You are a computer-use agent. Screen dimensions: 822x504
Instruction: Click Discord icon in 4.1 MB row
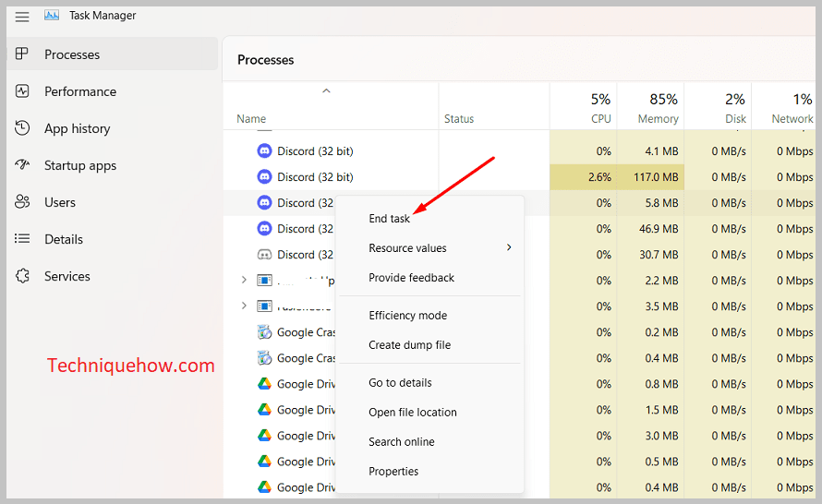[x=264, y=150]
